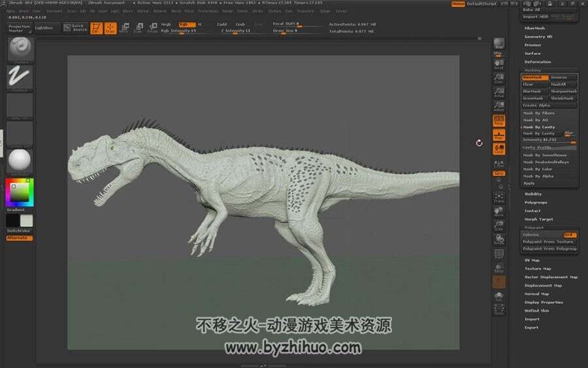The width and height of the screenshot is (588, 368).
Task: Adjust the cavity mask Intensity slider
Action: (549, 141)
